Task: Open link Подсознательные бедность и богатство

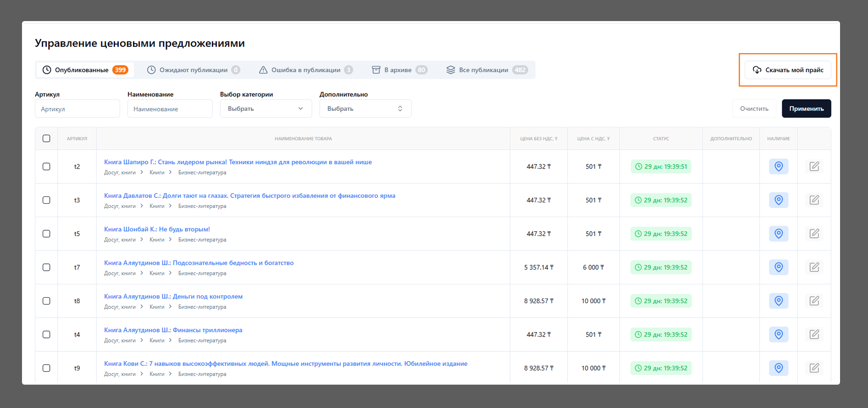Action: point(199,263)
